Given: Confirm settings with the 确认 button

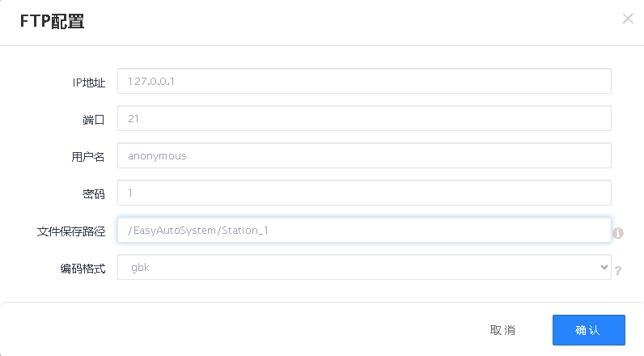Looking at the screenshot, I should tap(588, 330).
